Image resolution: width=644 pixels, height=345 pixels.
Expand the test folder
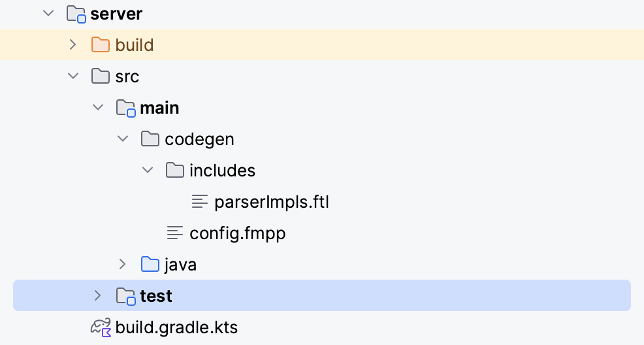(x=98, y=296)
